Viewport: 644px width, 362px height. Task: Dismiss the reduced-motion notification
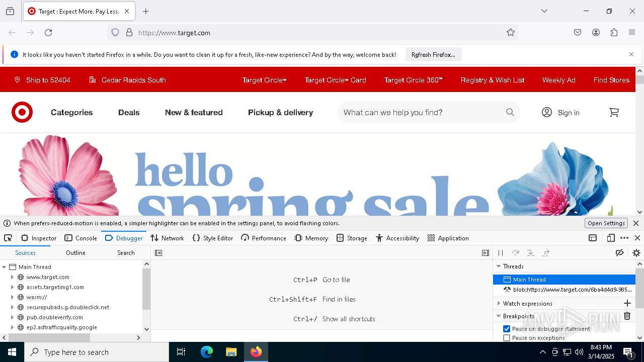636,223
